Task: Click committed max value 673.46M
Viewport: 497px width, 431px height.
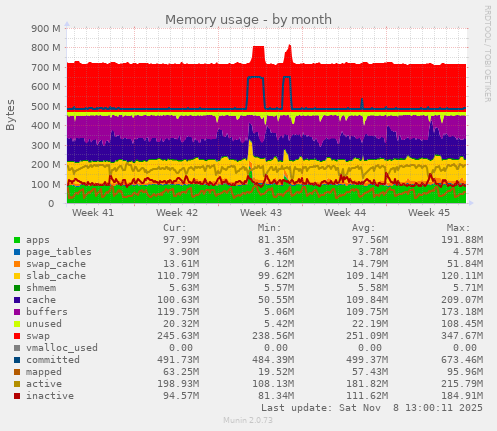Action: pyautogui.click(x=462, y=360)
